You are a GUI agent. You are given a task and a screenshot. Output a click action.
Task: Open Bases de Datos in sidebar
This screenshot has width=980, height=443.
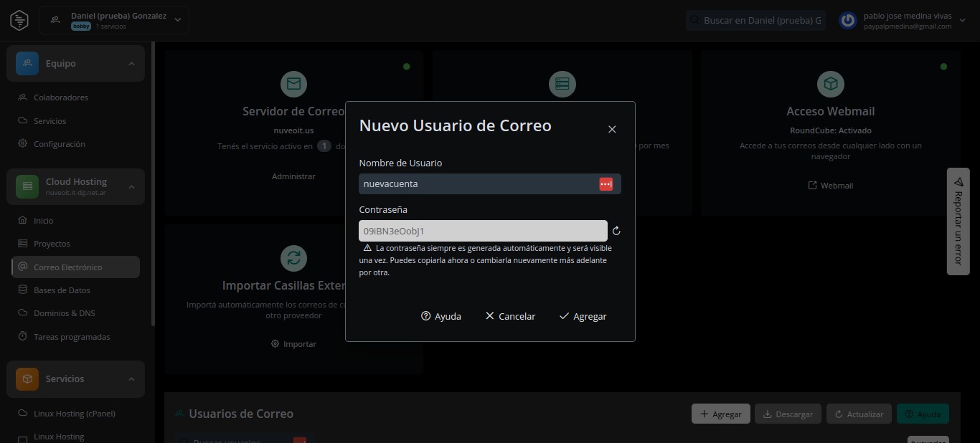point(62,290)
